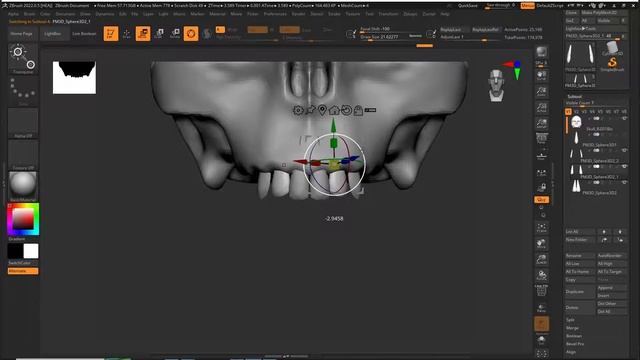The width and height of the screenshot is (640, 360).
Task: Click the gizmo Lock padlock icon
Action: 358,110
